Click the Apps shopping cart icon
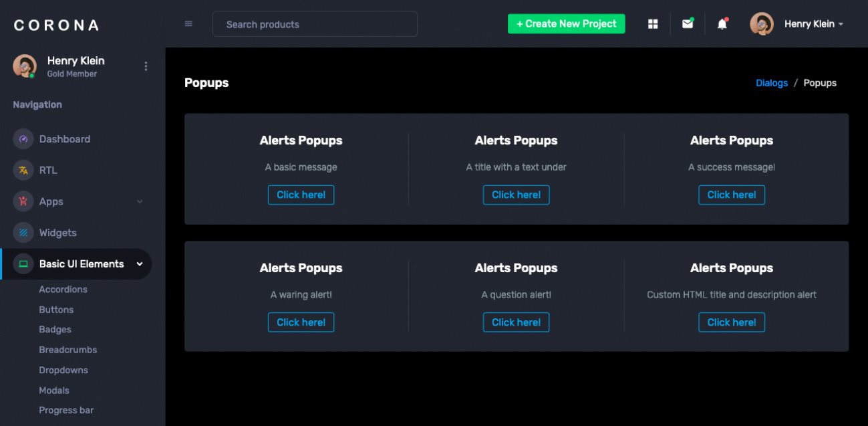The width and height of the screenshot is (868, 426). (23, 201)
